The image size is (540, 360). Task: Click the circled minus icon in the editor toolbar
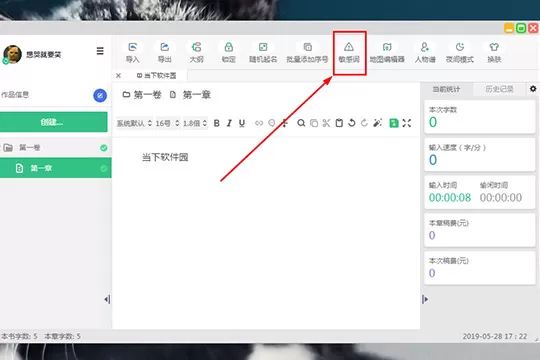[272, 123]
